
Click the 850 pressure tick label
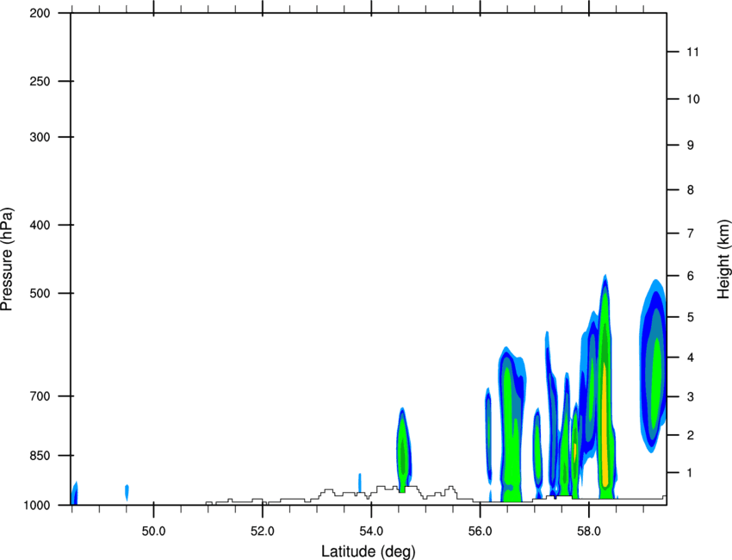(40, 455)
